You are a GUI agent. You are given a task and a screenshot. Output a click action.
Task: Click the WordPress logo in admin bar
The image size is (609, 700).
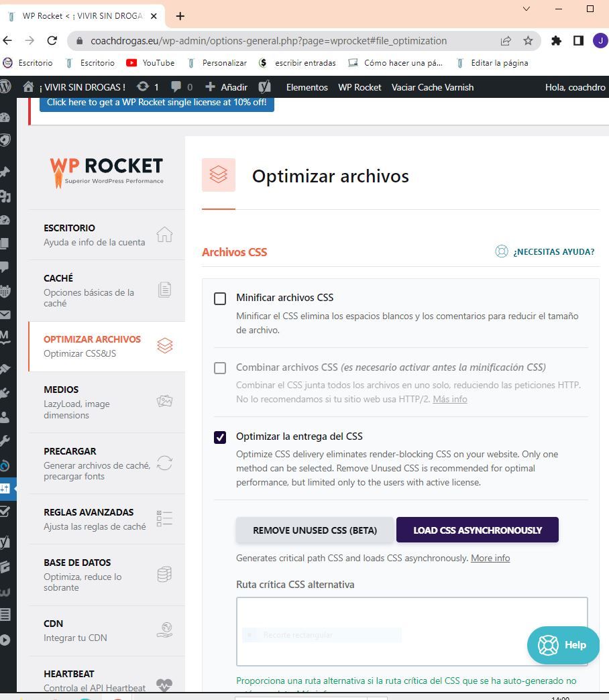(x=5, y=86)
